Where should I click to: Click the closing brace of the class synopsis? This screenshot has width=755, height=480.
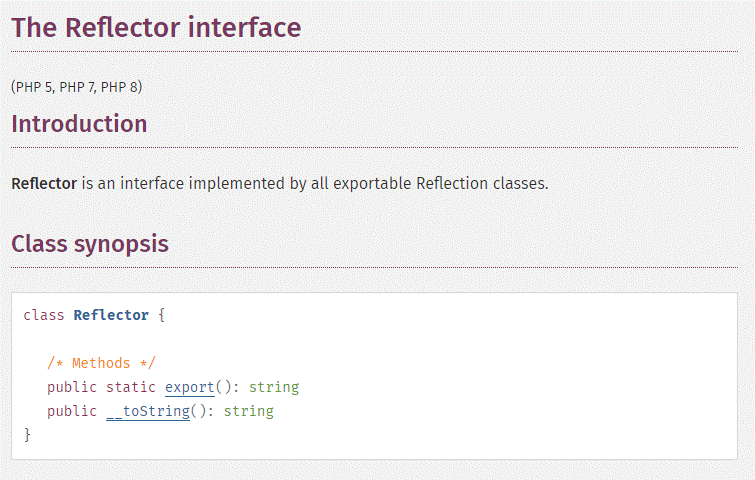(x=27, y=435)
